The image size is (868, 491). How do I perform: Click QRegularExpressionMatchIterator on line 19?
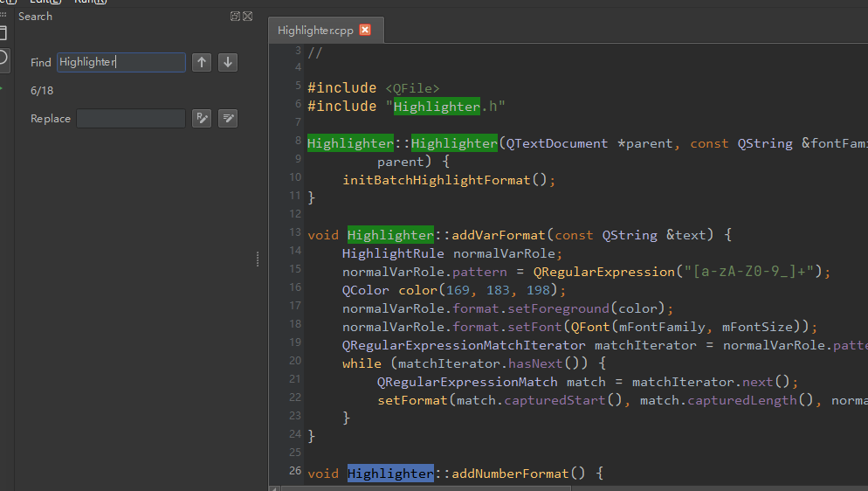pyautogui.click(x=464, y=345)
